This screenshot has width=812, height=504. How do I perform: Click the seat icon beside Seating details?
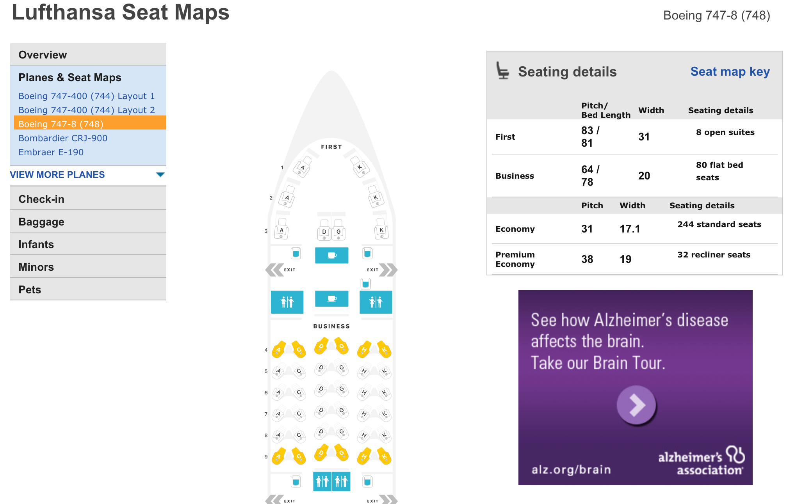coord(502,71)
